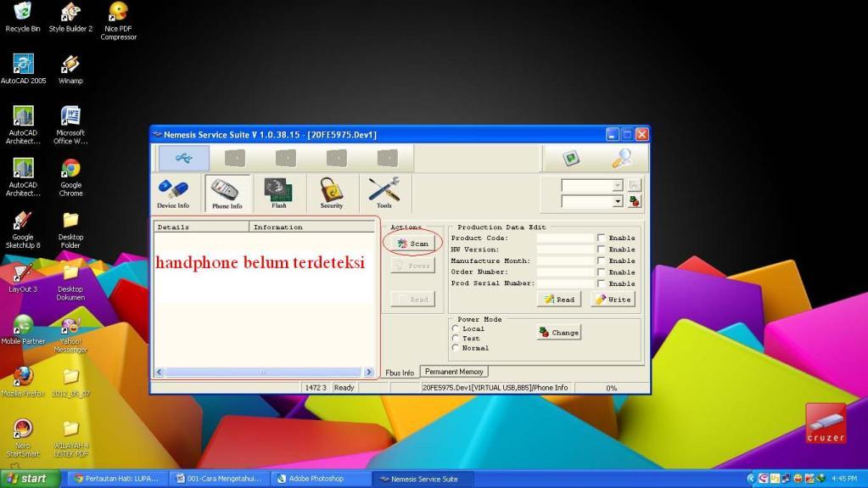Screen dimensions: 868x488
Task: Click the Product Code input field
Action: coord(565,238)
